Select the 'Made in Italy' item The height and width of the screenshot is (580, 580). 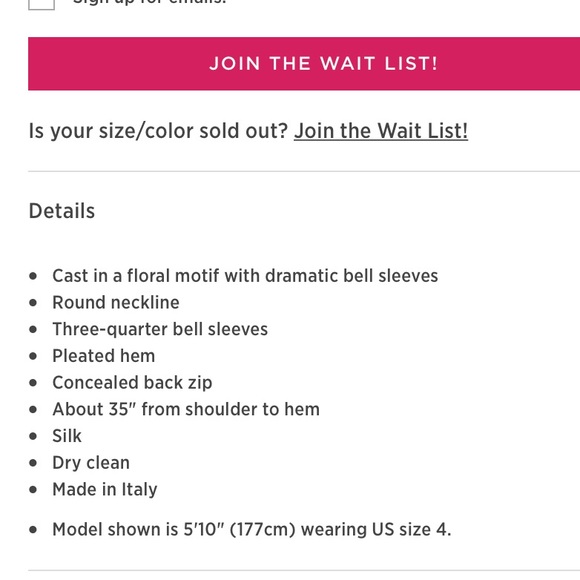pos(105,489)
